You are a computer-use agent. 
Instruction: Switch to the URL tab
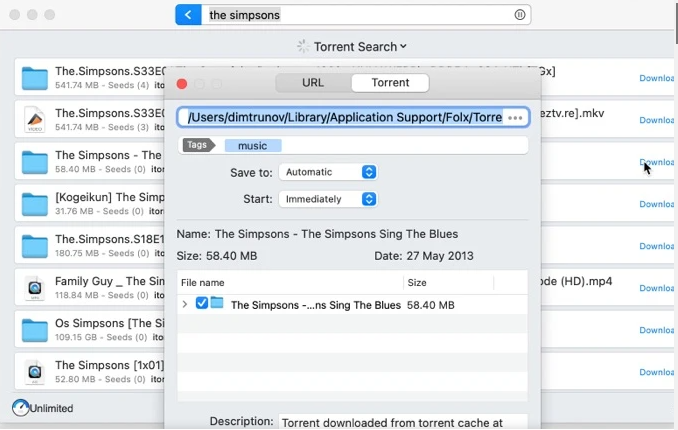point(313,83)
